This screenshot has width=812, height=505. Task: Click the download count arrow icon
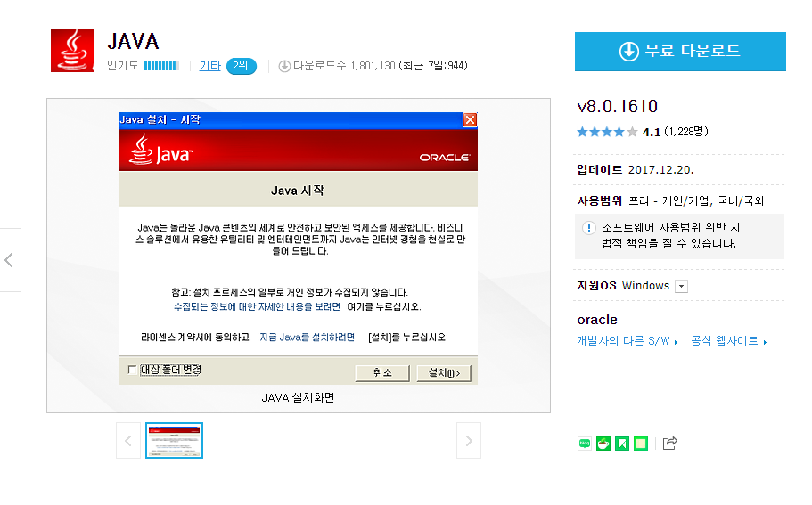point(284,66)
